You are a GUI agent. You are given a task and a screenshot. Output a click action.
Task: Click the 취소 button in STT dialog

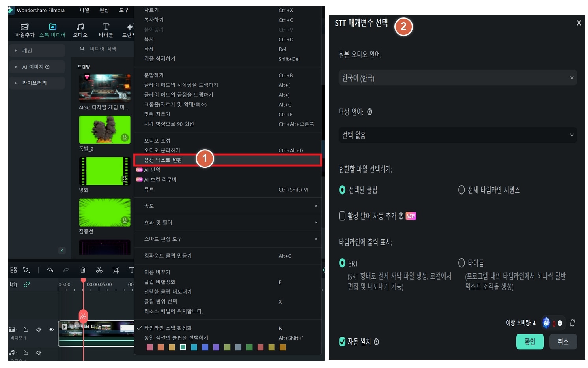click(563, 342)
